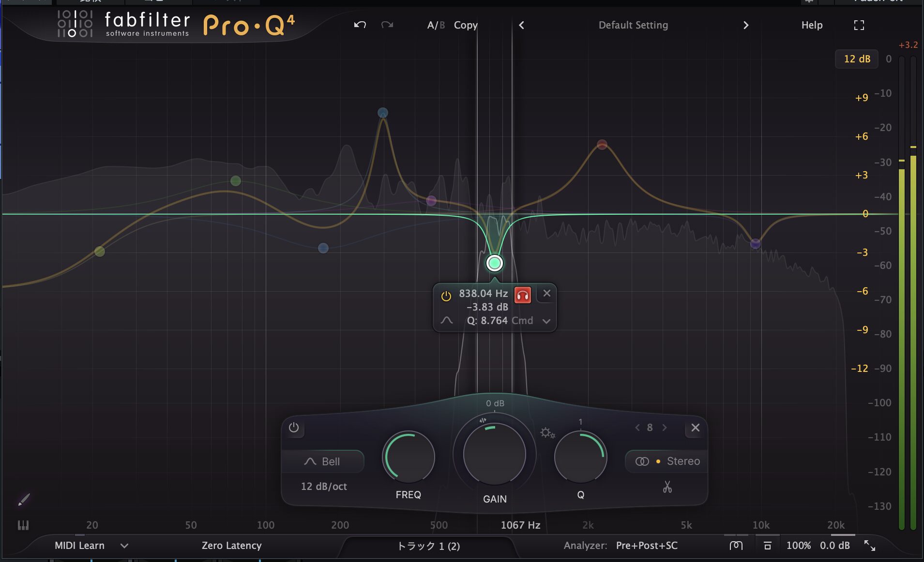
Task: Change Zero Latency processing mode
Action: click(x=231, y=546)
